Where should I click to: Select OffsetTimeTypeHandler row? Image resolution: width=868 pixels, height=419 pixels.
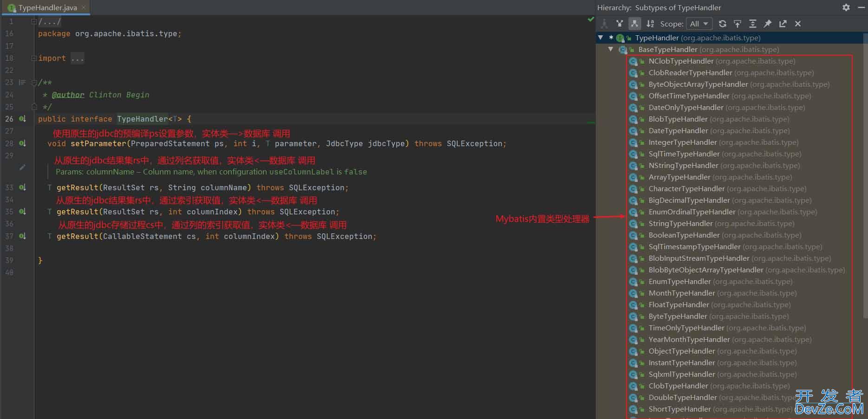pyautogui.click(x=730, y=96)
